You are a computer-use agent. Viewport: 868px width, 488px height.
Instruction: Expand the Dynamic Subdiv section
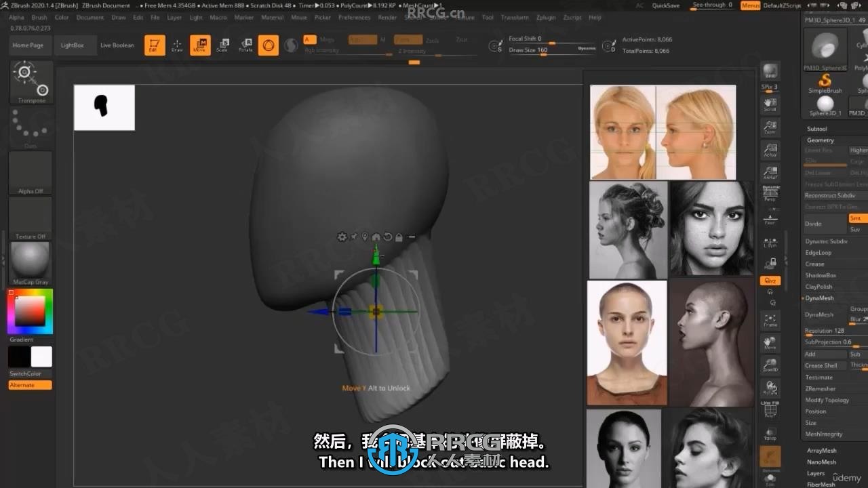pyautogui.click(x=826, y=241)
